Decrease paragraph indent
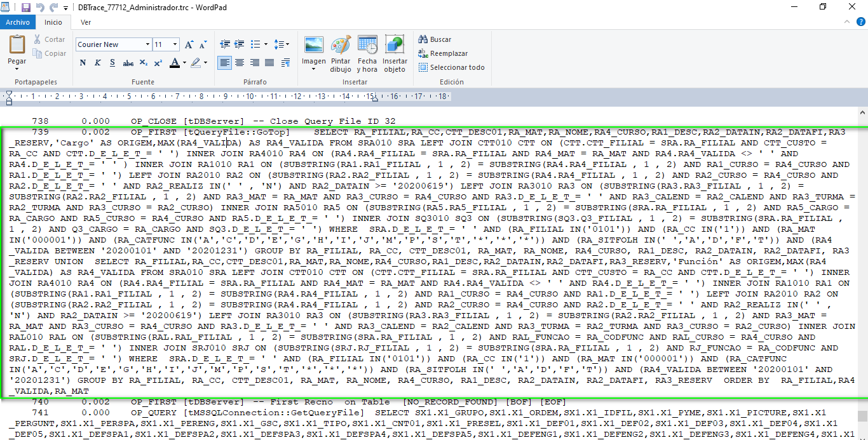 pos(224,44)
